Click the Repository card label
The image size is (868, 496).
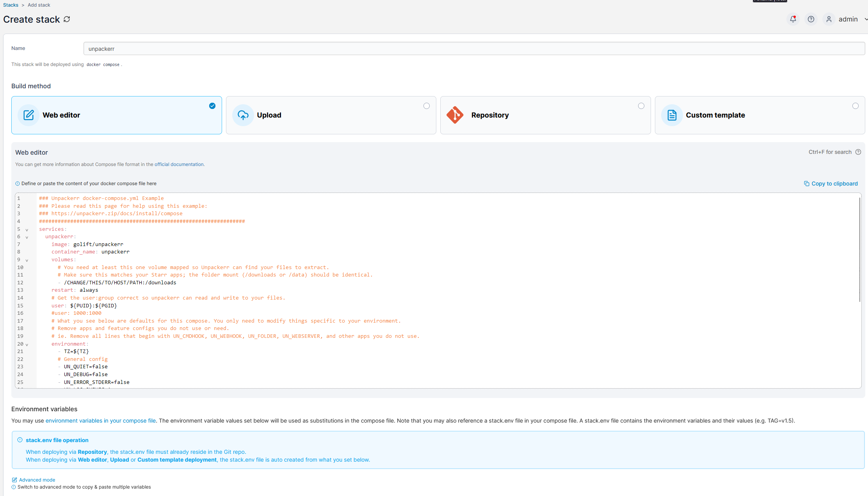coord(490,115)
